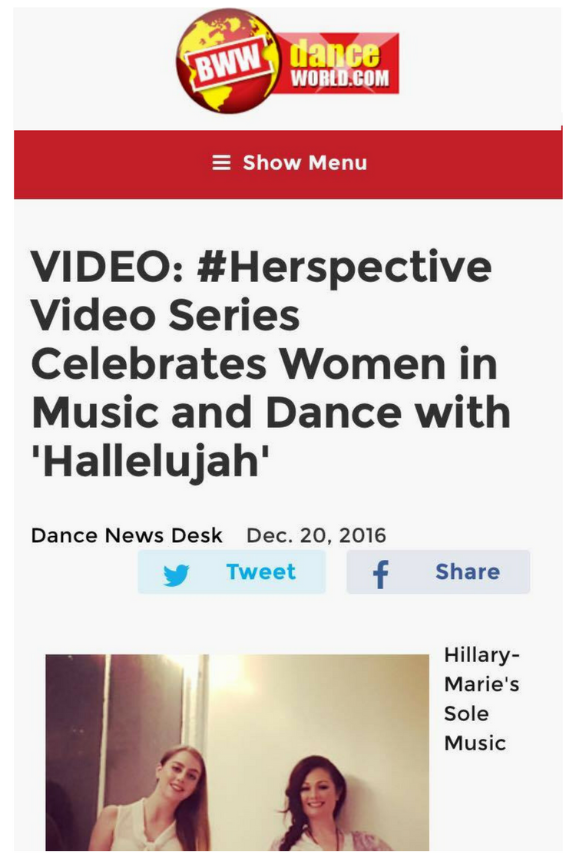Select the Dec. 20, 2016 date text
This screenshot has height=857, width=576.
316,535
